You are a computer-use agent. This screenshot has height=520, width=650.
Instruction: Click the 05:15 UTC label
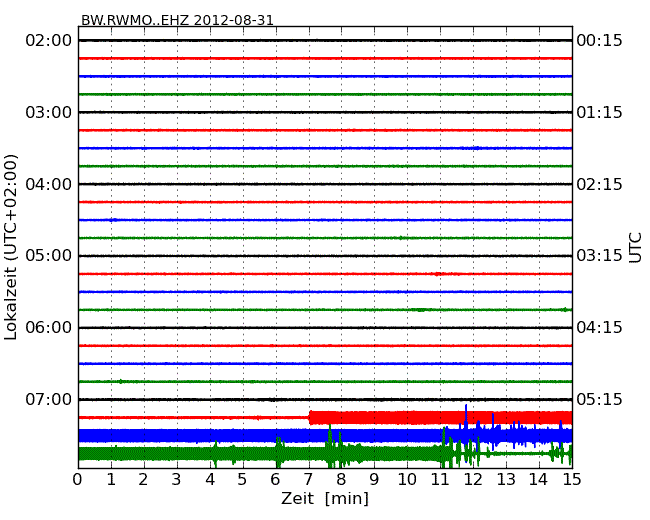point(599,399)
